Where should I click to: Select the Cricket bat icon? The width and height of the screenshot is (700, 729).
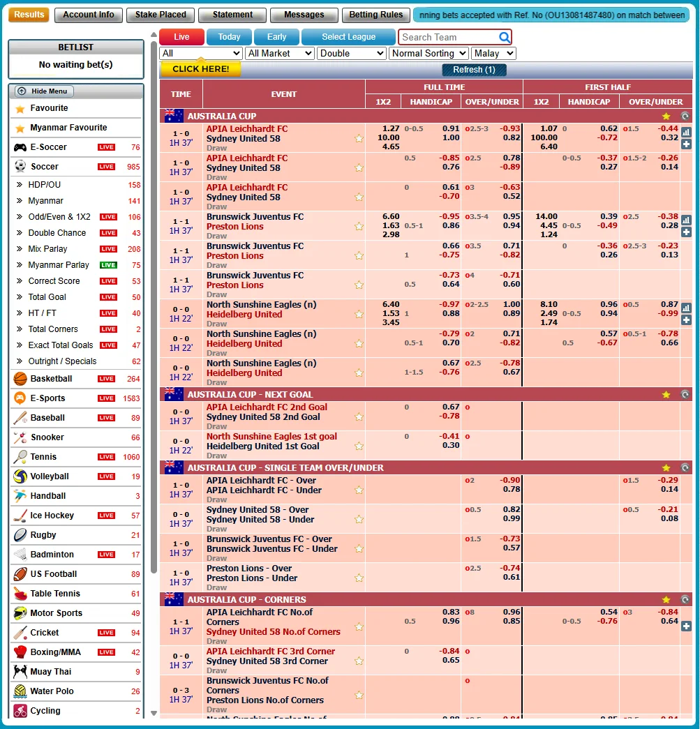pyautogui.click(x=20, y=633)
